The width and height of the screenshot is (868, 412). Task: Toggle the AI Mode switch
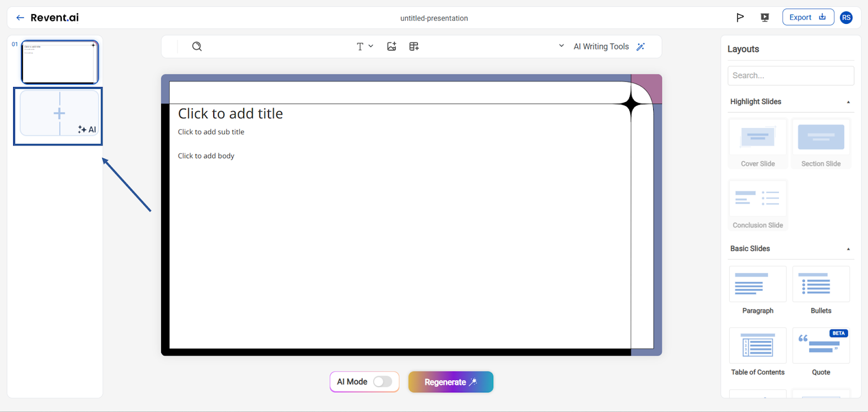click(382, 382)
